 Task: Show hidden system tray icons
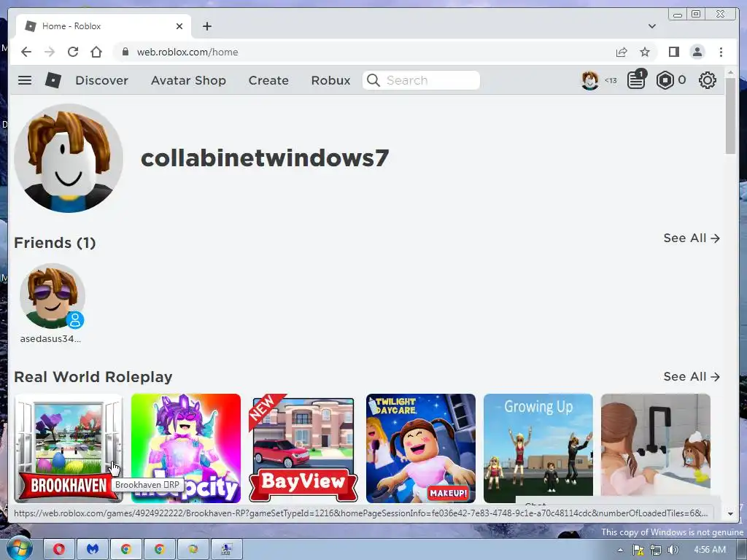click(x=620, y=550)
